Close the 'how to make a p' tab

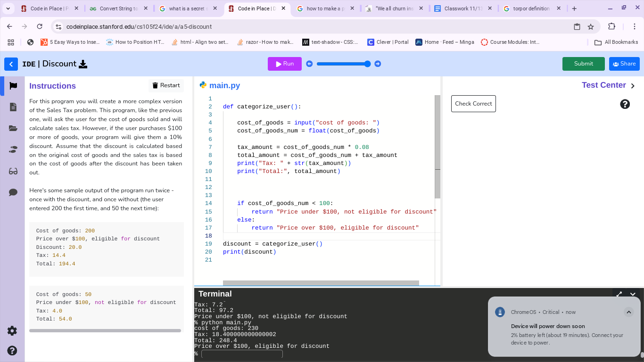coord(352,8)
